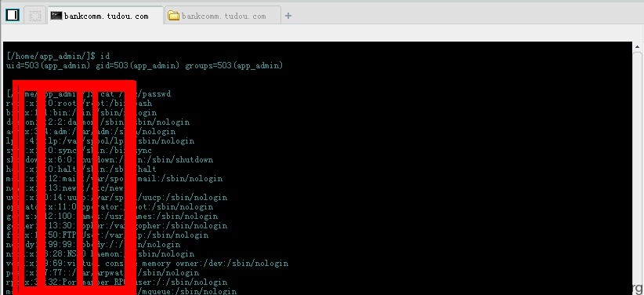Click the dotted-square selection icon

coord(35,16)
